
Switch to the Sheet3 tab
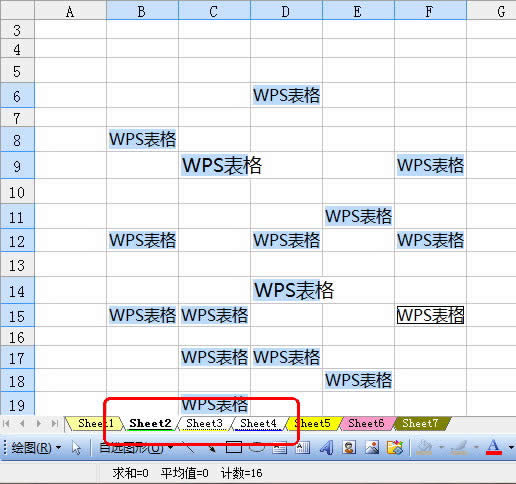click(204, 423)
